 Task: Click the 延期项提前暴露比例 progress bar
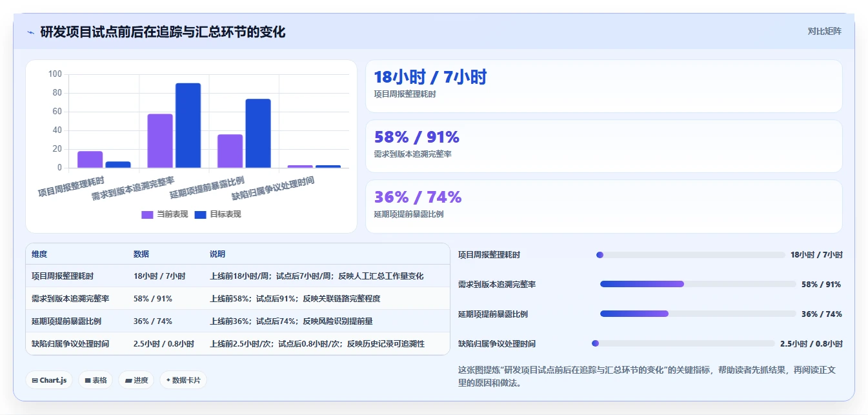(698, 314)
